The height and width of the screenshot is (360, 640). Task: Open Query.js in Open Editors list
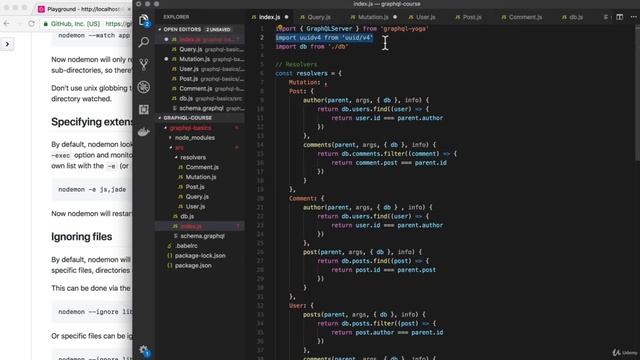200,49
